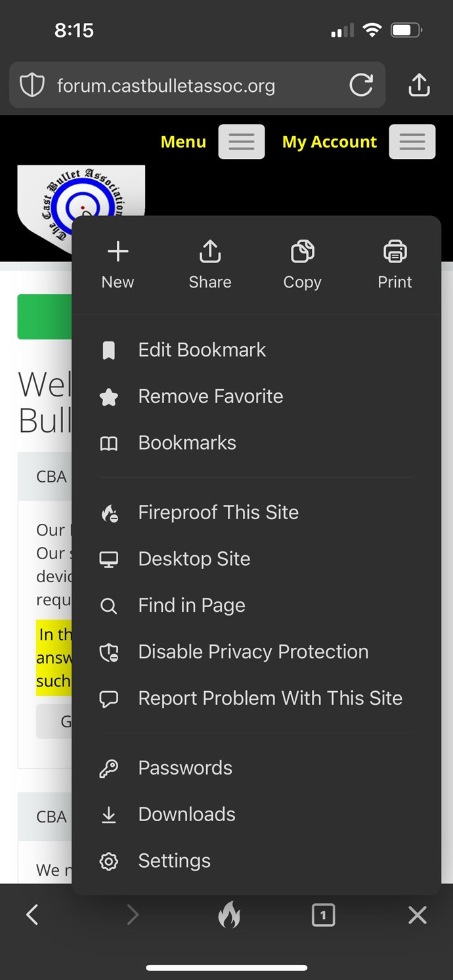Tap the fire button in bottom toolbar

tap(228, 914)
